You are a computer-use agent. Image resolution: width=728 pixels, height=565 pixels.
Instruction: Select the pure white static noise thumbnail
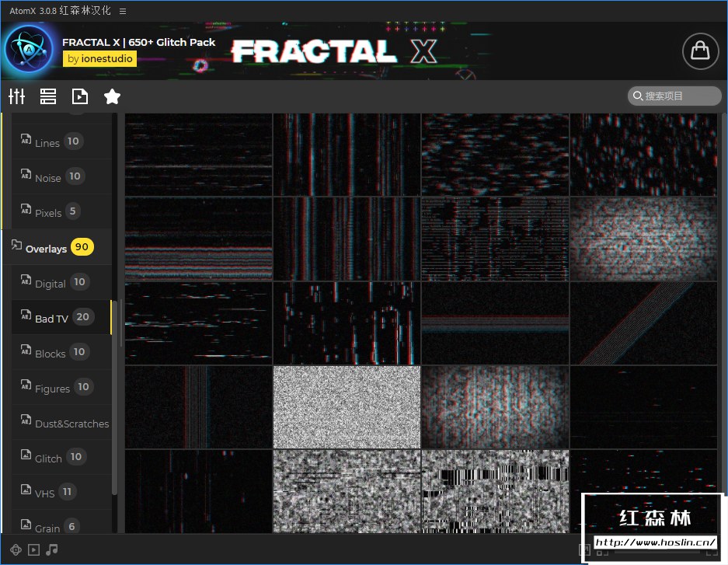[x=347, y=407]
